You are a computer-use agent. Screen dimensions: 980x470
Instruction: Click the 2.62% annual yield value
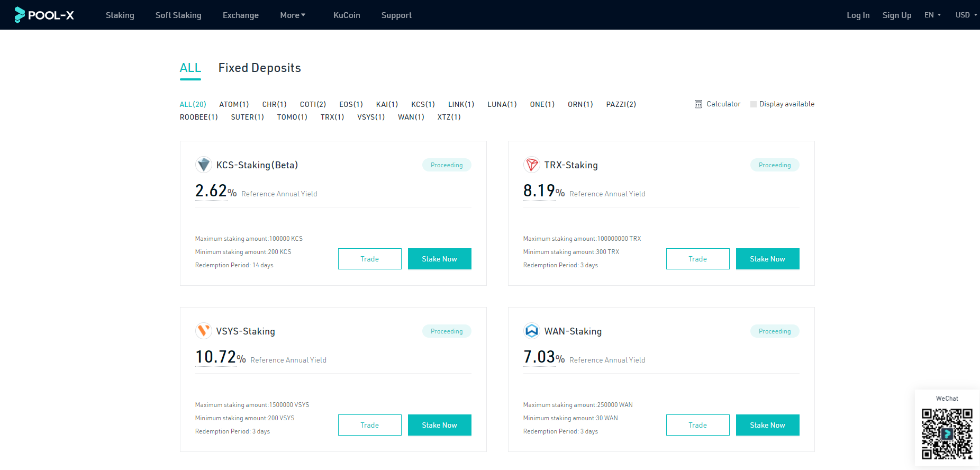[x=216, y=191]
